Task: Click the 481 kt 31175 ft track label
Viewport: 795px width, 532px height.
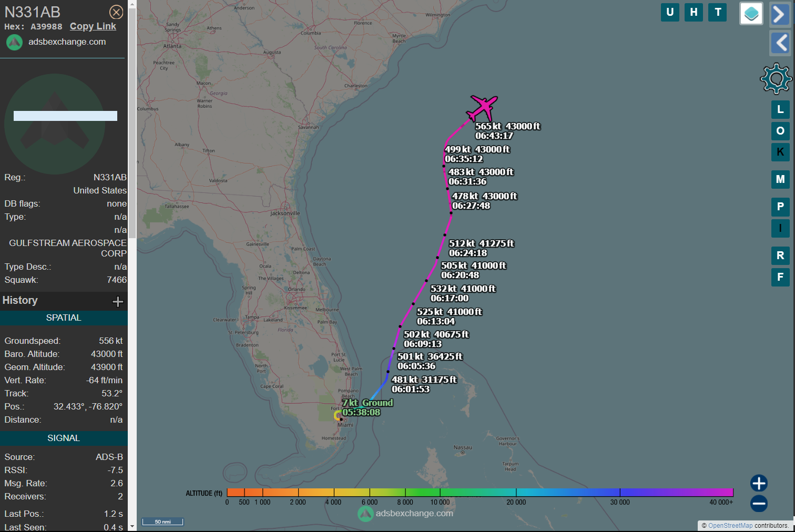Action: (x=424, y=384)
